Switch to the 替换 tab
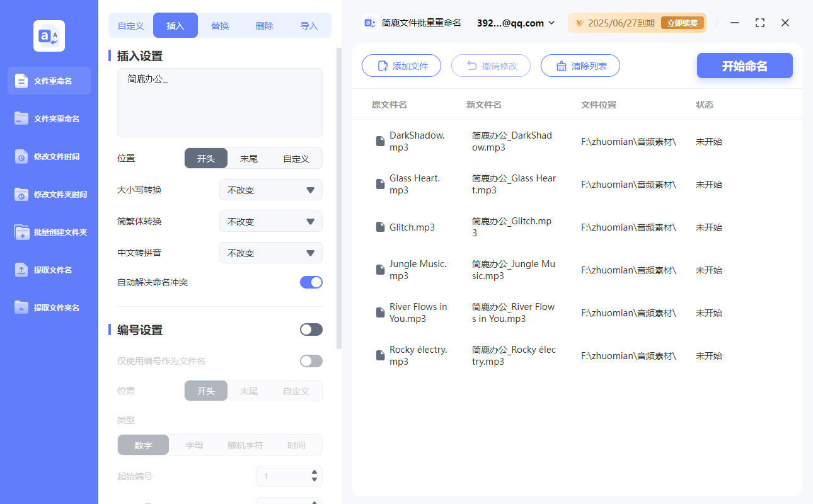 coord(220,25)
